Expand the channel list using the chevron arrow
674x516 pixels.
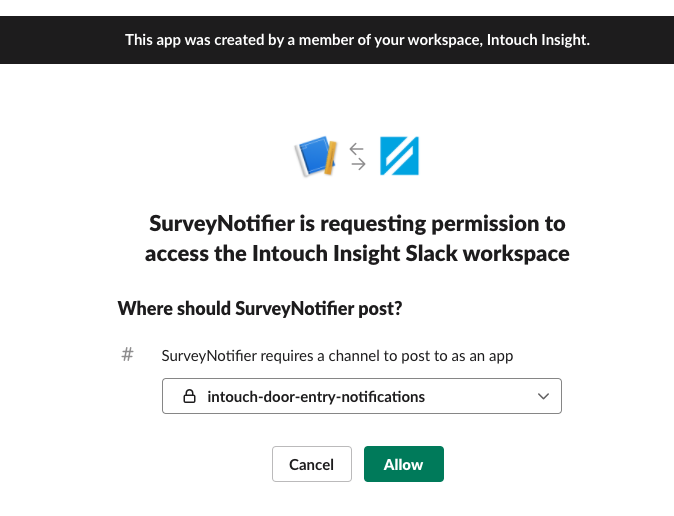(543, 396)
